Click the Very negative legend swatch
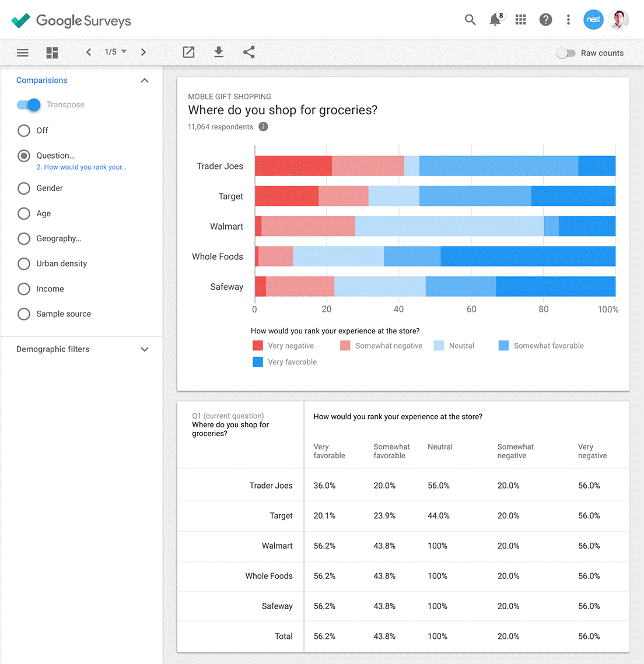The image size is (644, 664). 258,346
